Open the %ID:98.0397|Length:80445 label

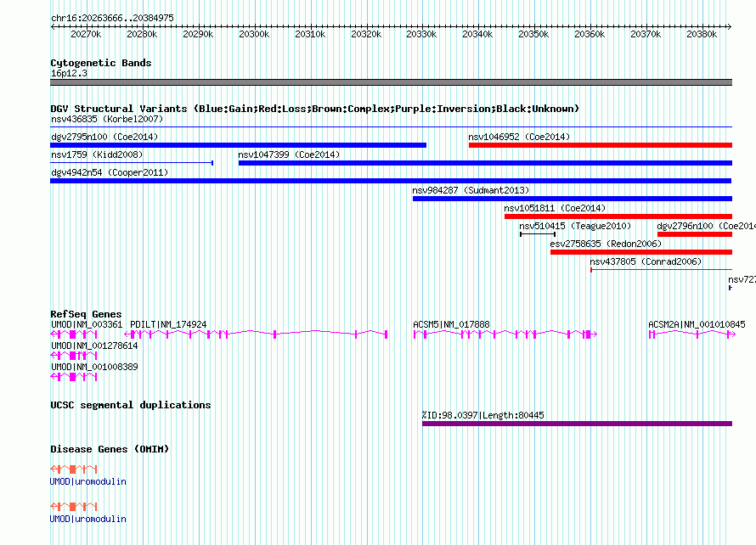(482, 415)
